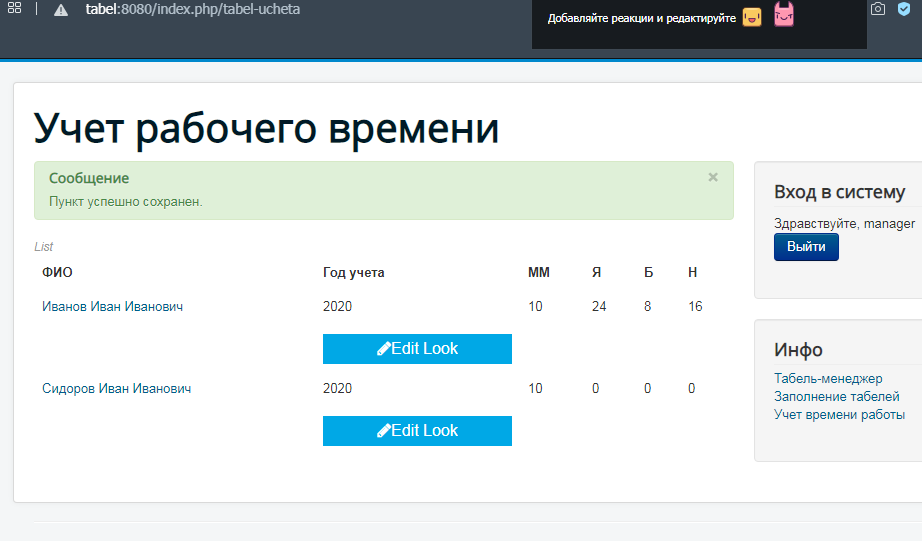Click the browser grid icon at top left
Image resolution: width=922 pixels, height=541 pixels.
[15, 9]
